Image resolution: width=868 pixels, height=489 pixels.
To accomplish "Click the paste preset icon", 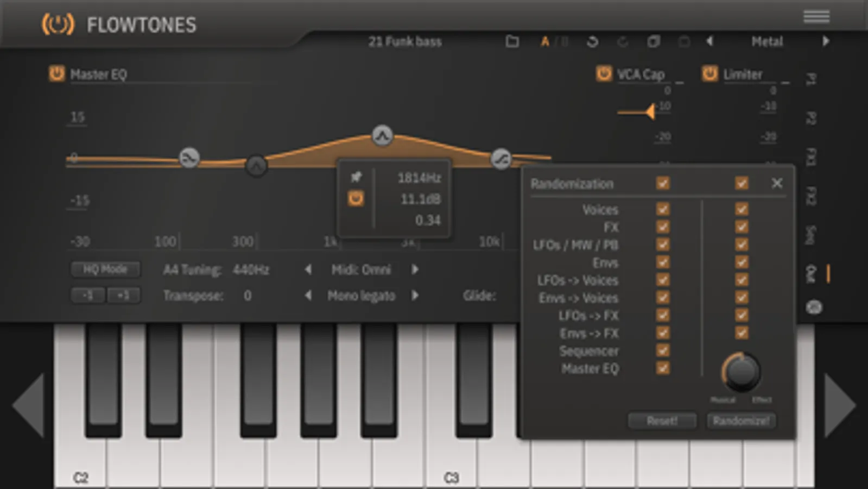I will 684,41.
